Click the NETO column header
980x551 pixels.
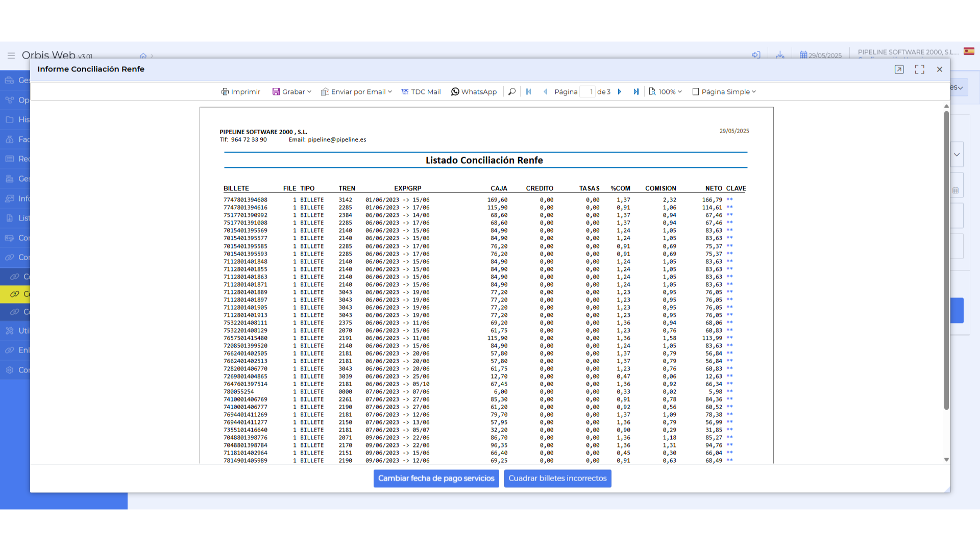714,188
